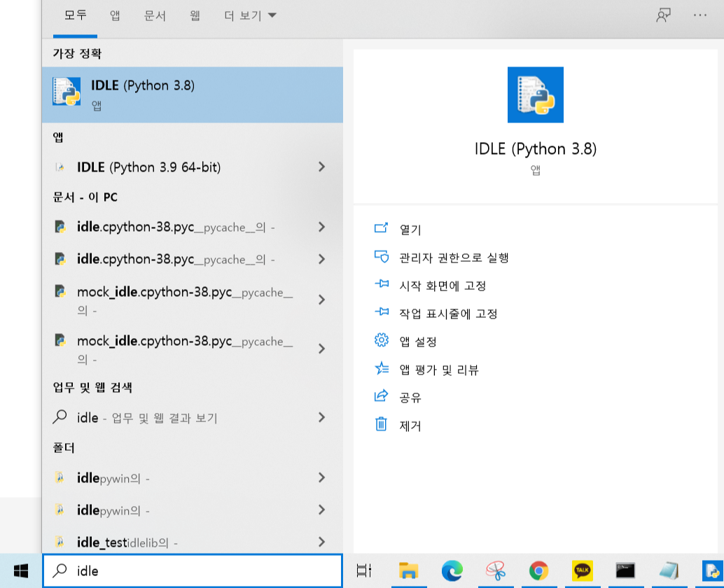Screen dimensions: 724x588
Task: Switch to the 웹 tab
Action: (x=195, y=15)
